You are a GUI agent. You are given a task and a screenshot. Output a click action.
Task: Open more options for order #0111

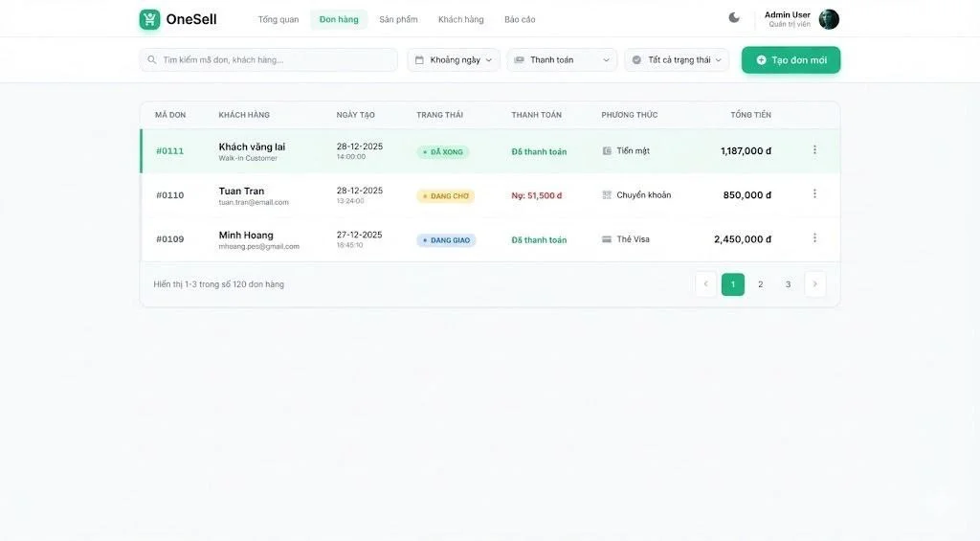814,150
